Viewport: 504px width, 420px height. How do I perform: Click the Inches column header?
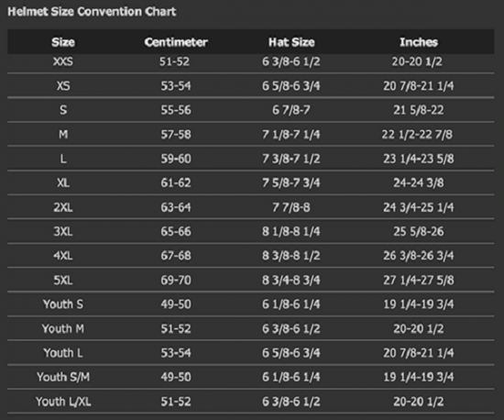[x=419, y=42]
